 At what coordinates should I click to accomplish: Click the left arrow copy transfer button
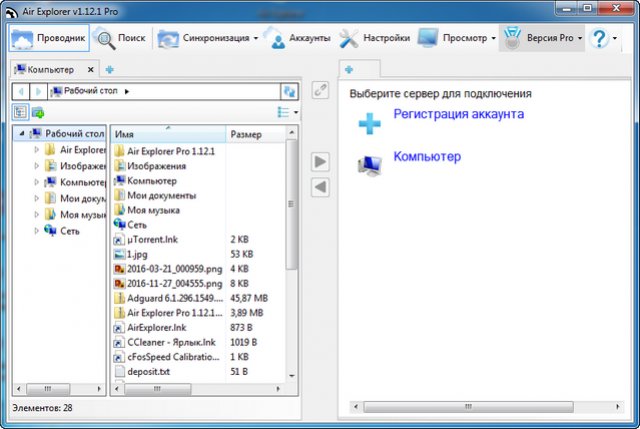pos(320,187)
